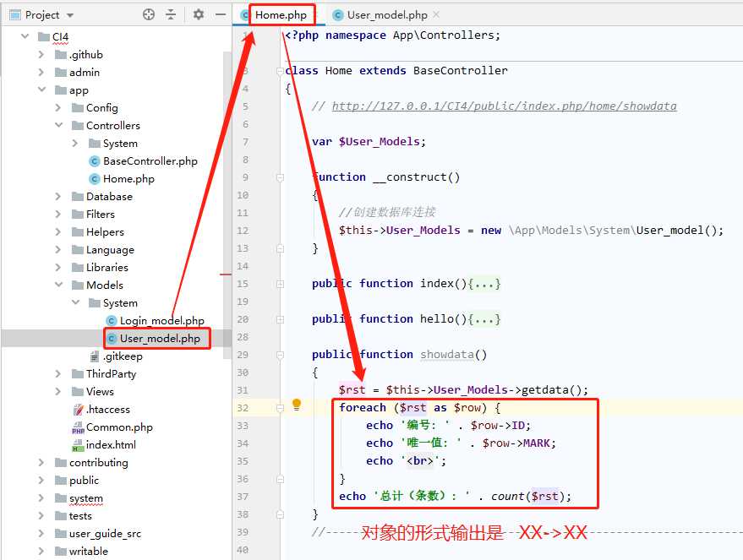Click the user_guide_src folder
This screenshot has width=743, height=560.
(x=105, y=534)
